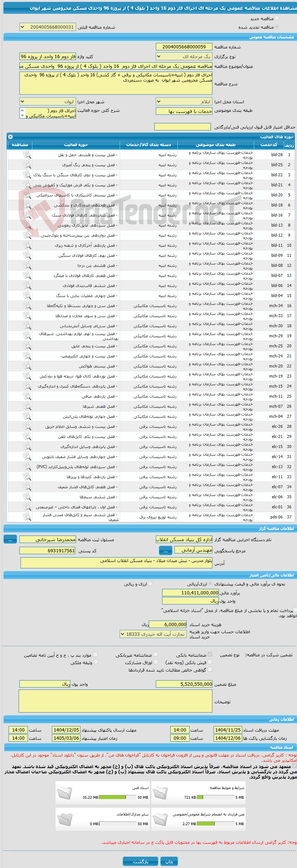
Task: Open view icon for row mch-34
Action: pos(27,306)
